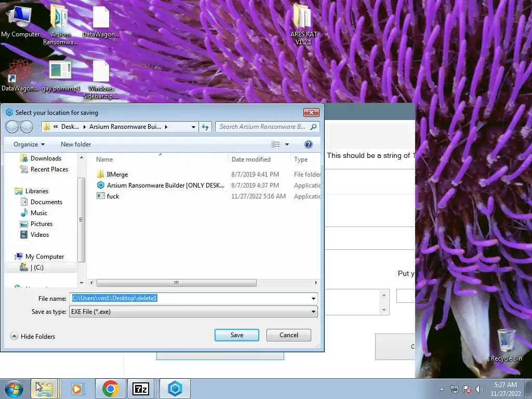The image size is (532, 399).
Task: Select the mp4 video file on desktop
Action: coord(60,75)
